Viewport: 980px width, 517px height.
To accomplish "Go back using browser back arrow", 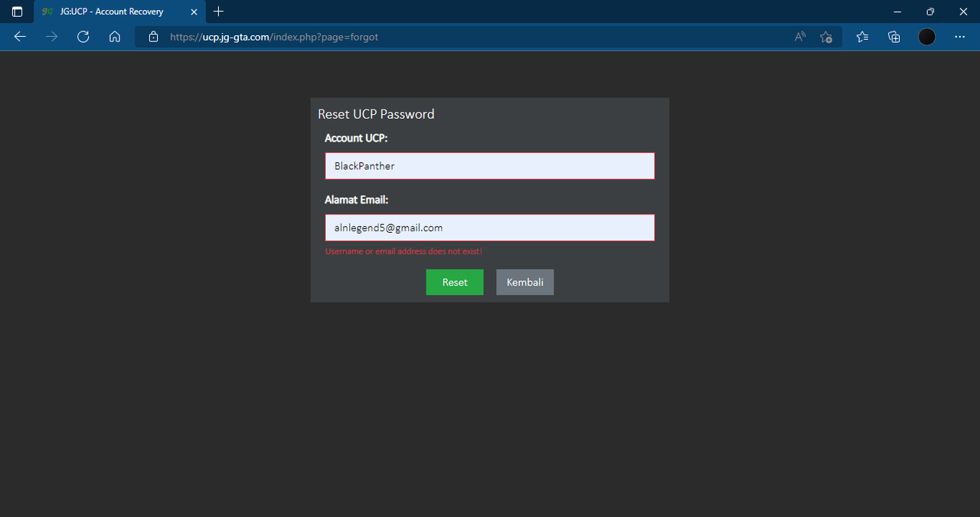I will pyautogui.click(x=20, y=37).
